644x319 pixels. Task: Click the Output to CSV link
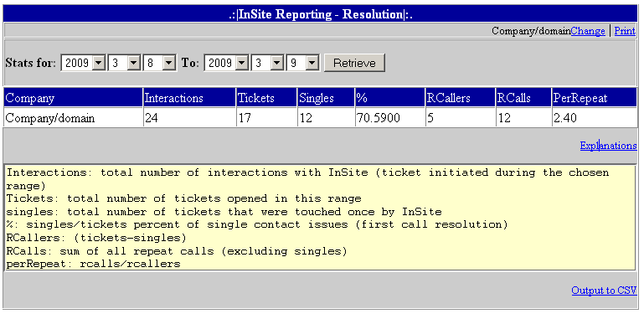[604, 291]
